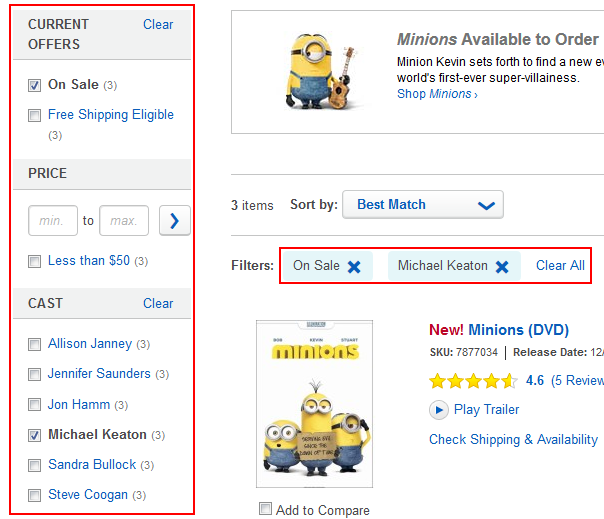Open the 5 Reviews link
Viewport: 604px width, 519px height.
point(577,381)
